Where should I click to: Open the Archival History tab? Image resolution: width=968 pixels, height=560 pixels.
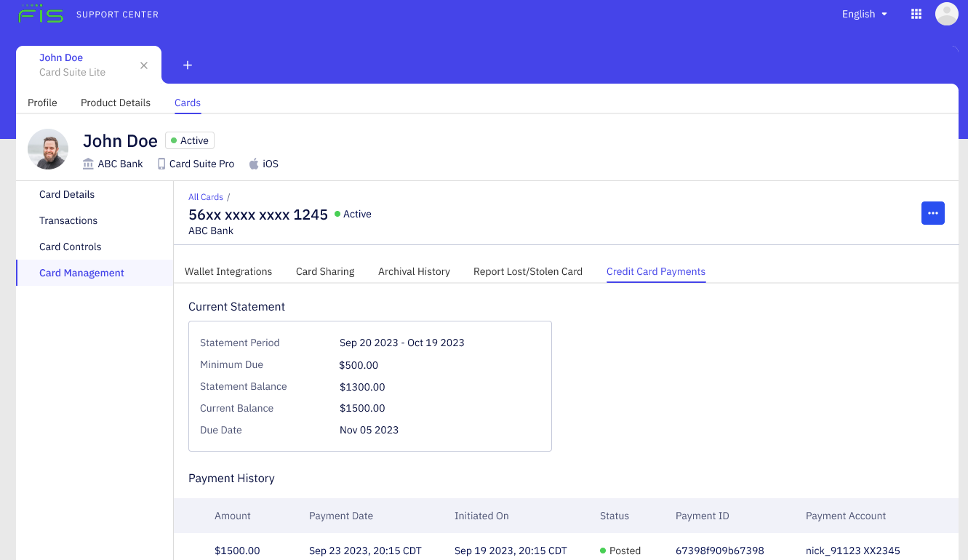click(x=414, y=271)
